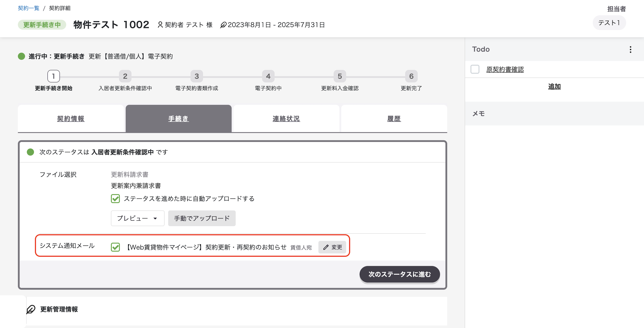Open the プレビュー dropdown

point(138,218)
